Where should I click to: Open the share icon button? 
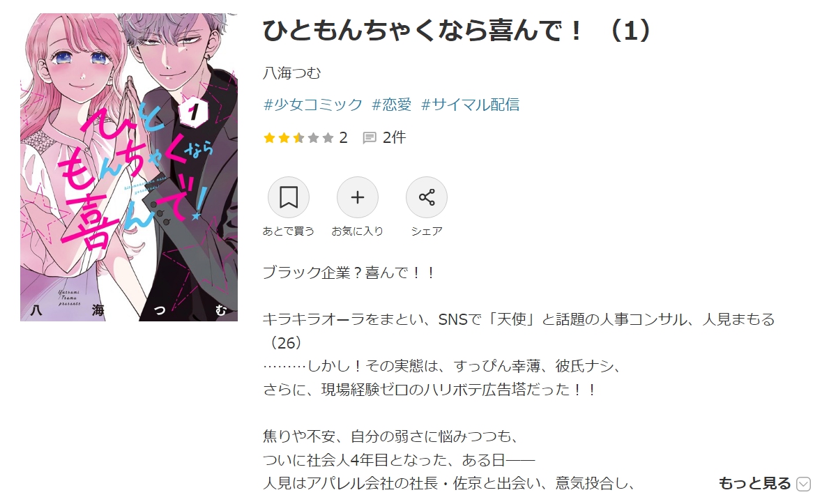426,197
